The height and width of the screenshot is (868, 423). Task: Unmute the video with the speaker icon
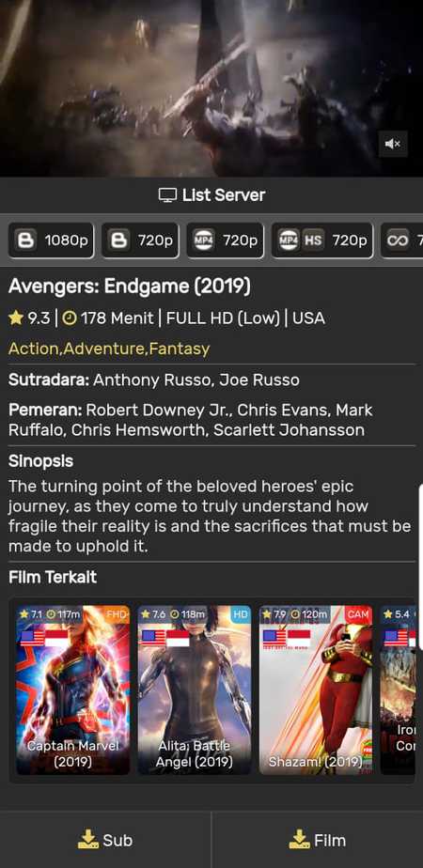[393, 144]
